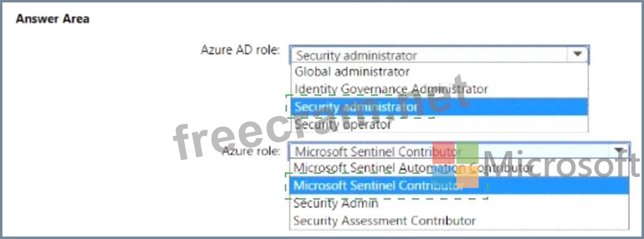Choose highlighted Microsoft Sentinel Contributor option

379,186
